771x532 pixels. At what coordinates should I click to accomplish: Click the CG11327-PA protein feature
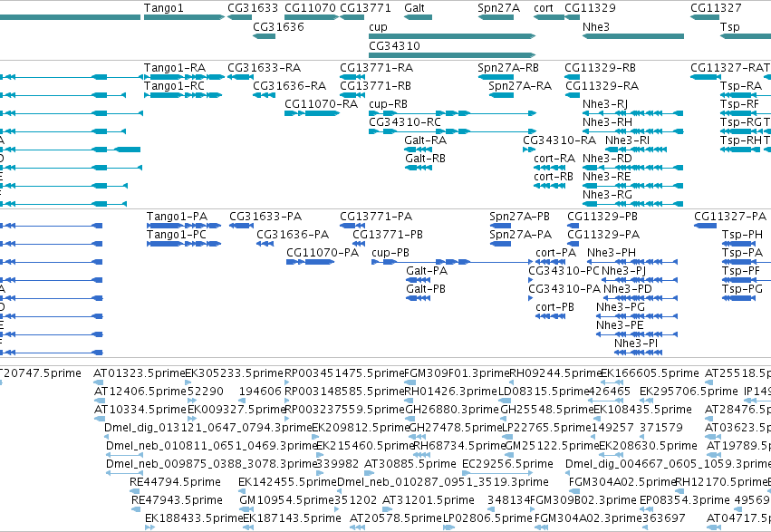pyautogui.click(x=705, y=226)
